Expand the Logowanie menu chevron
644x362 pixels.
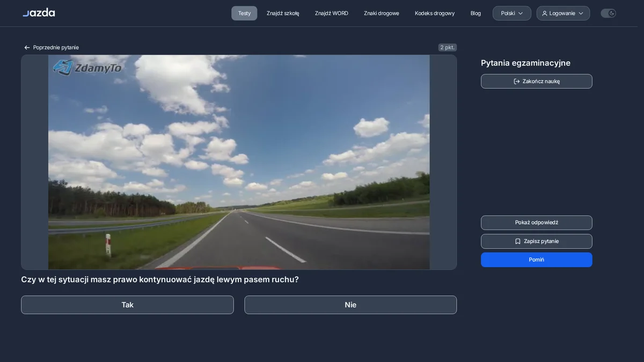(x=581, y=13)
